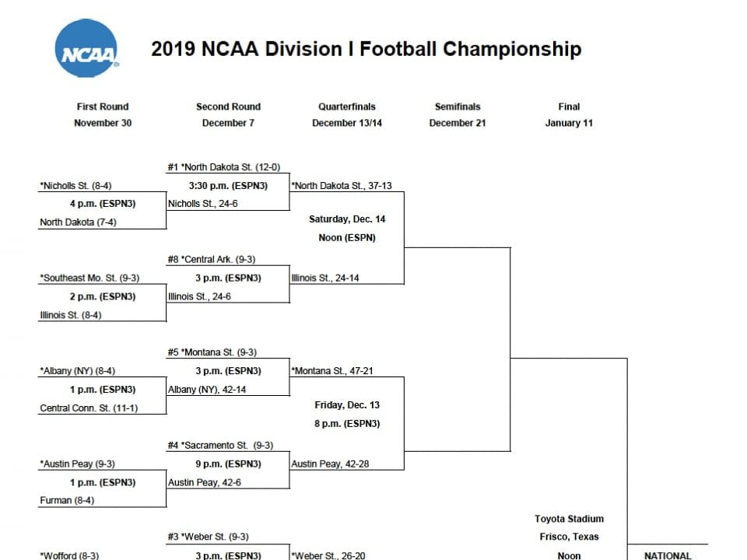
Task: Click the Toyota Stadium venue text
Action: pyautogui.click(x=569, y=519)
